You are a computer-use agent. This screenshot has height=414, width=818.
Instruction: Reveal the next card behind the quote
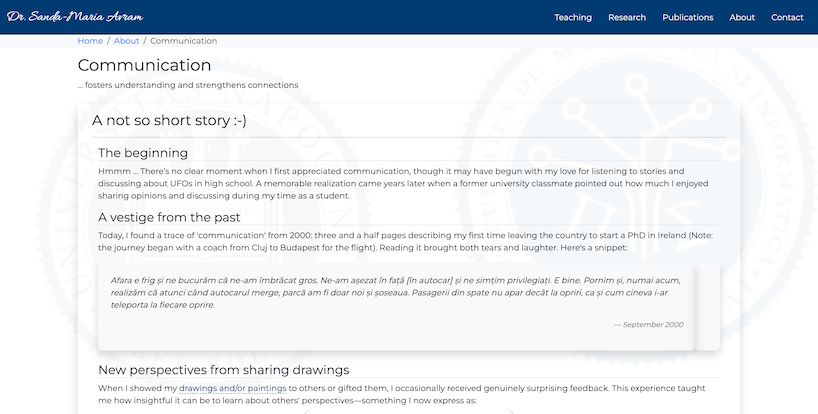pyautogui.click(x=708, y=305)
